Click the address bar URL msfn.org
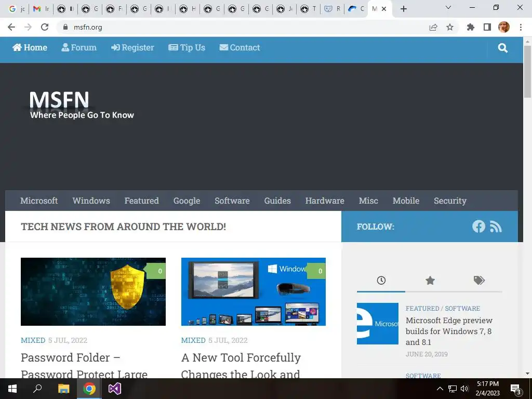This screenshot has width=532, height=399. click(x=88, y=27)
